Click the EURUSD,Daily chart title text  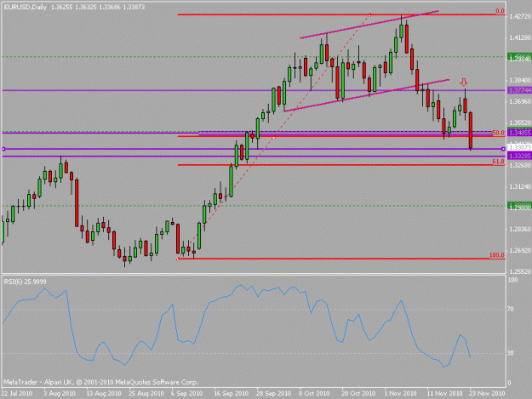[25, 7]
